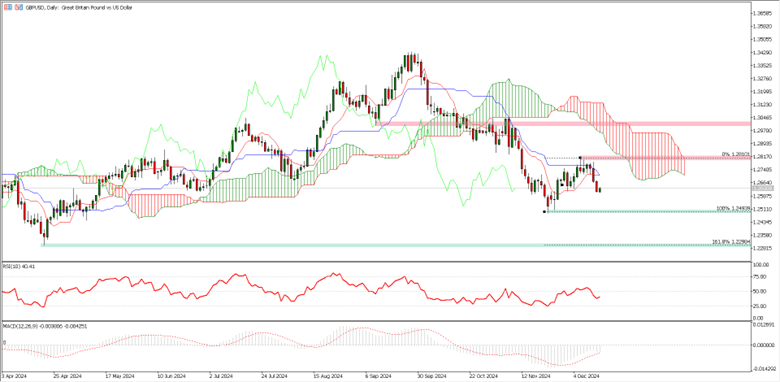
Task: Click the 0.000000 level on MACD scale
Action: pyautogui.click(x=763, y=345)
